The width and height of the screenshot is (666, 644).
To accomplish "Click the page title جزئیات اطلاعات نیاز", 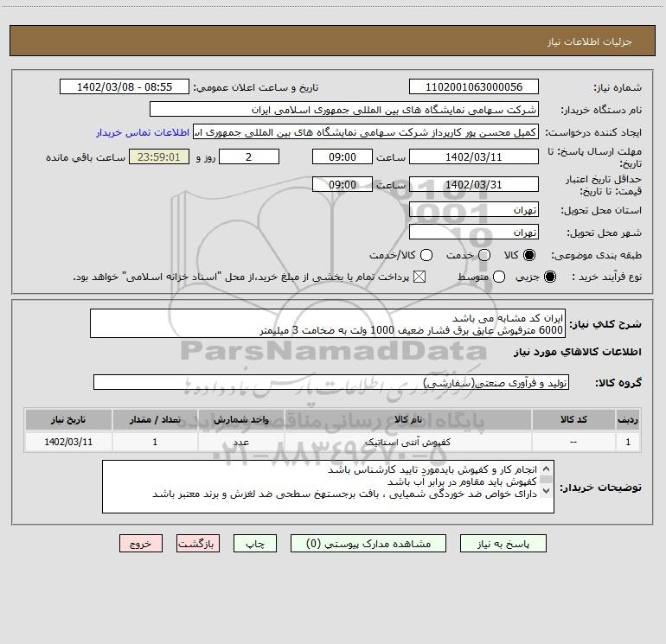I will click(589, 41).
